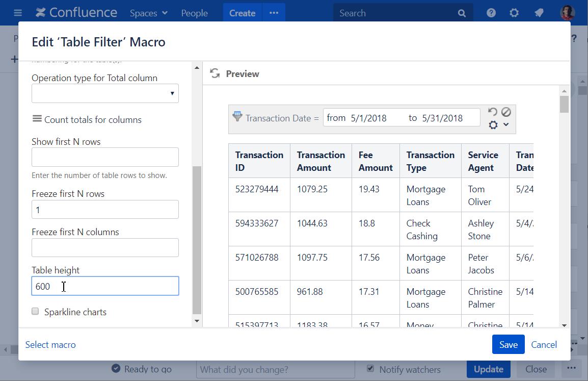Viewport: 588px width, 381px height.
Task: Click the search magnifier icon
Action: point(462,13)
